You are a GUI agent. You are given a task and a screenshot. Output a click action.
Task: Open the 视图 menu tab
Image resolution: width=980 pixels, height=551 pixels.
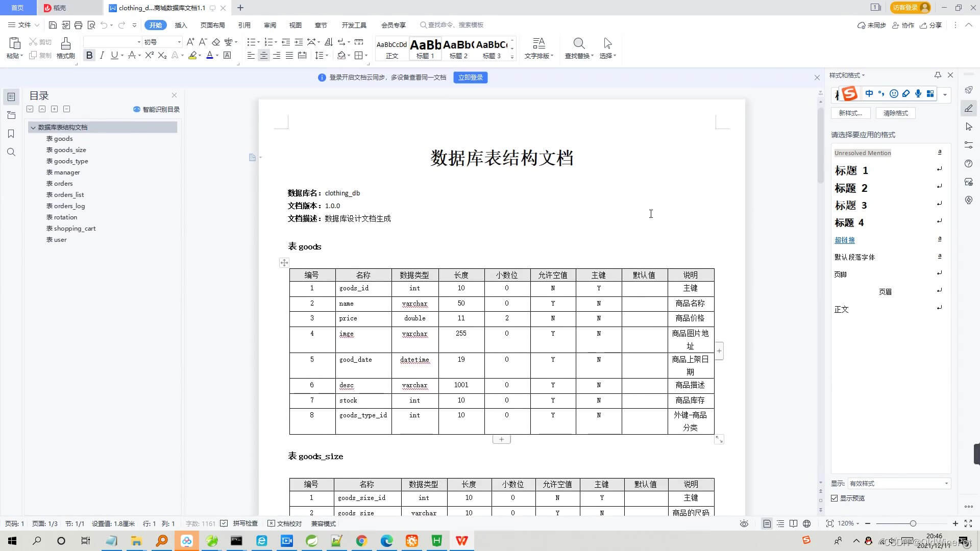[295, 25]
